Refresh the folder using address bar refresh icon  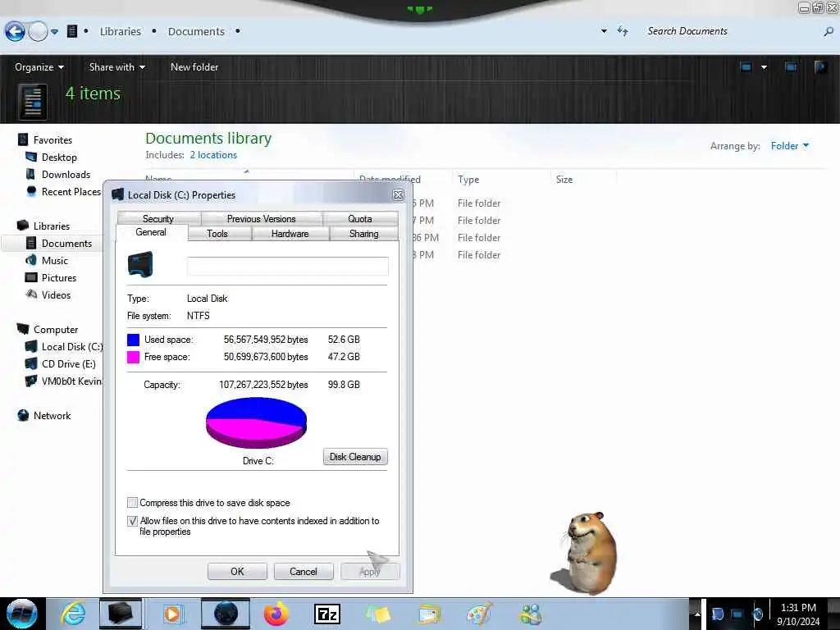(623, 31)
